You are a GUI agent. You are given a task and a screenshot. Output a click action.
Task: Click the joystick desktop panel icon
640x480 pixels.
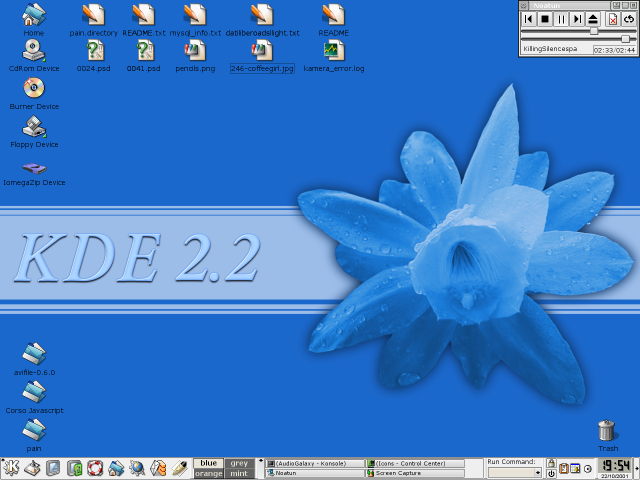[x=32, y=469]
